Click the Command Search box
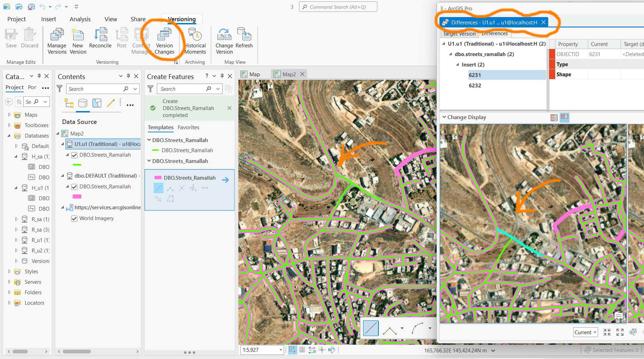This screenshot has height=359, width=644. [338, 7]
